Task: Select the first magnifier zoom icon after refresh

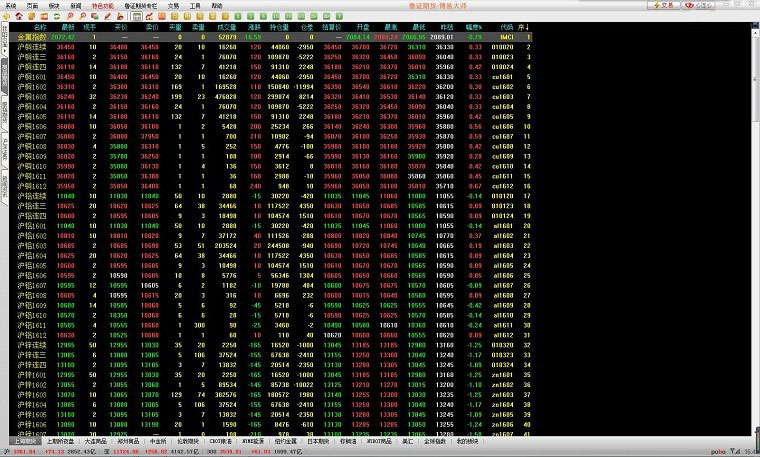Action: [x=70, y=16]
